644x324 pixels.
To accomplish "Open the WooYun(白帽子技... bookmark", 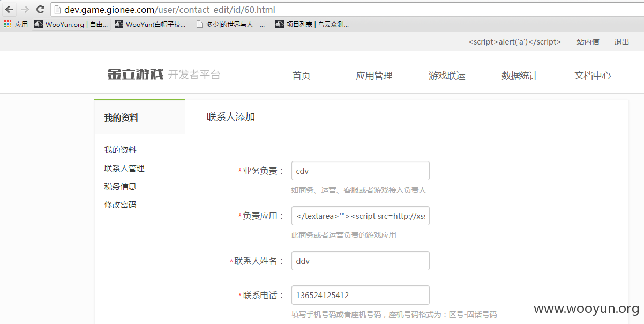I will pyautogui.click(x=151, y=24).
